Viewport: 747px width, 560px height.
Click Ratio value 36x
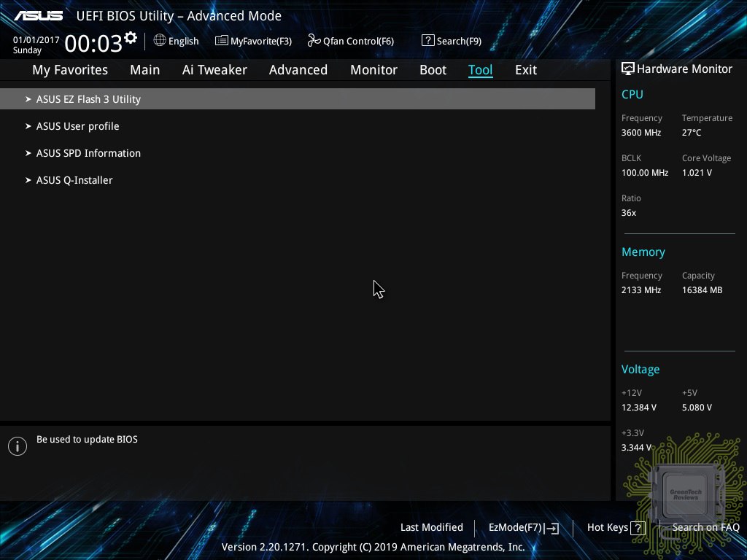[628, 212]
